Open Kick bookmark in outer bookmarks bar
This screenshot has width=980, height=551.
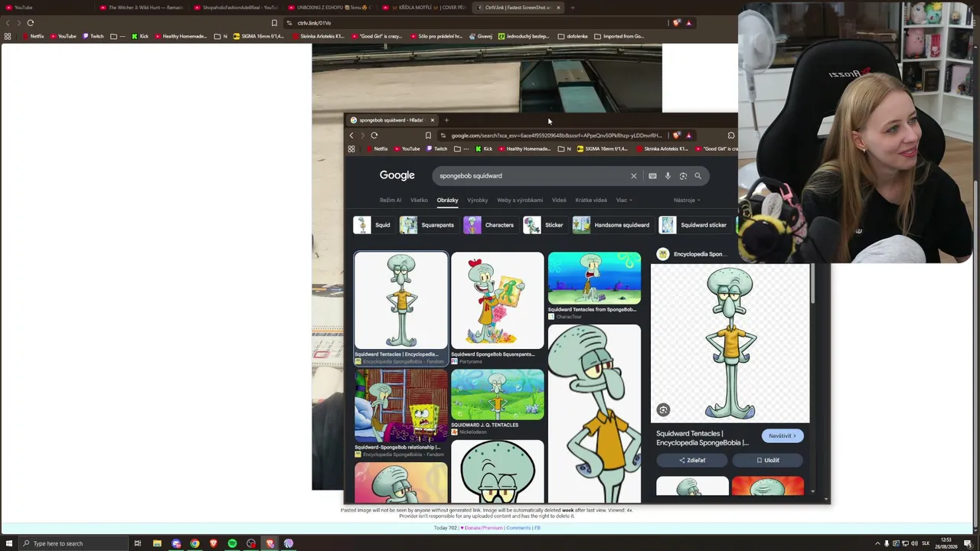tap(140, 36)
